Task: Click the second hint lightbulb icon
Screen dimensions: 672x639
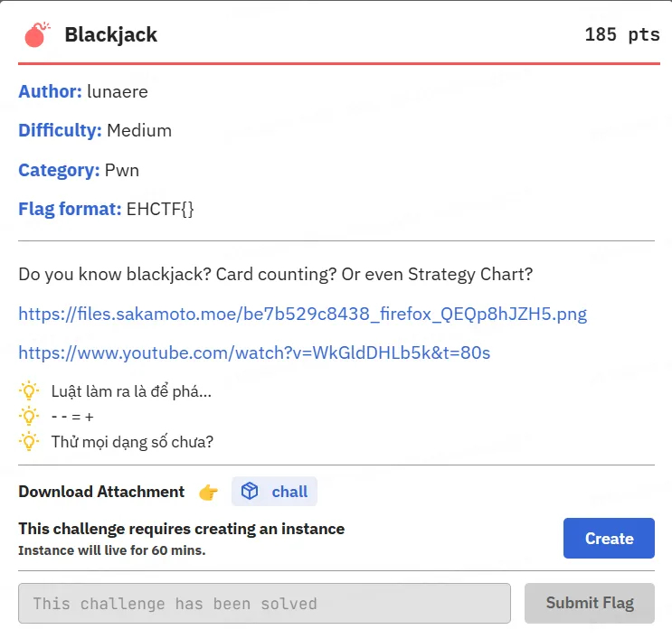Action: [29, 416]
